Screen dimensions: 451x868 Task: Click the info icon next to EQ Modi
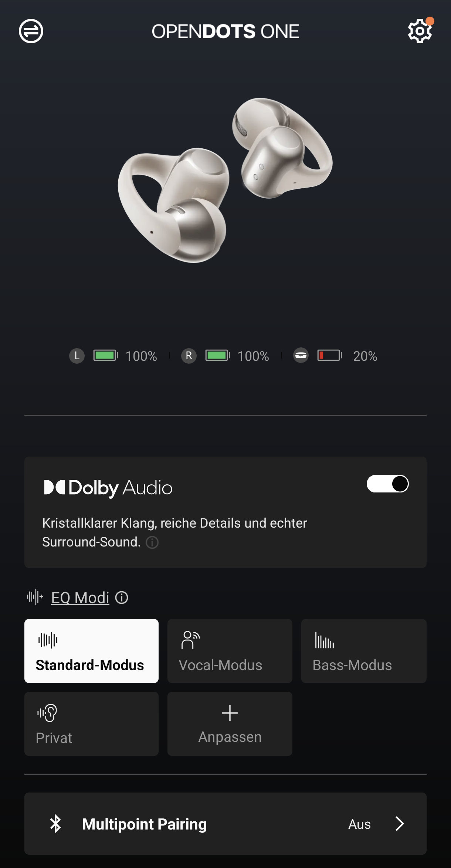(122, 598)
